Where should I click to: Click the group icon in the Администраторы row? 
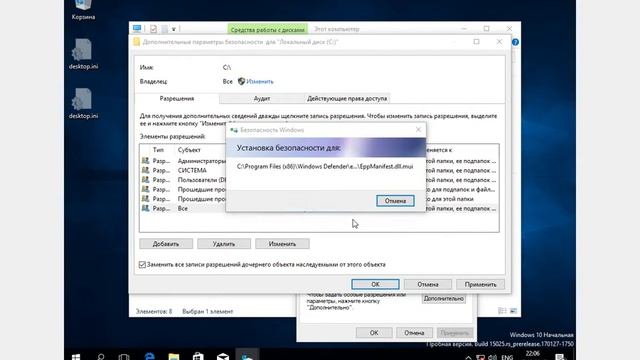[x=145, y=161]
